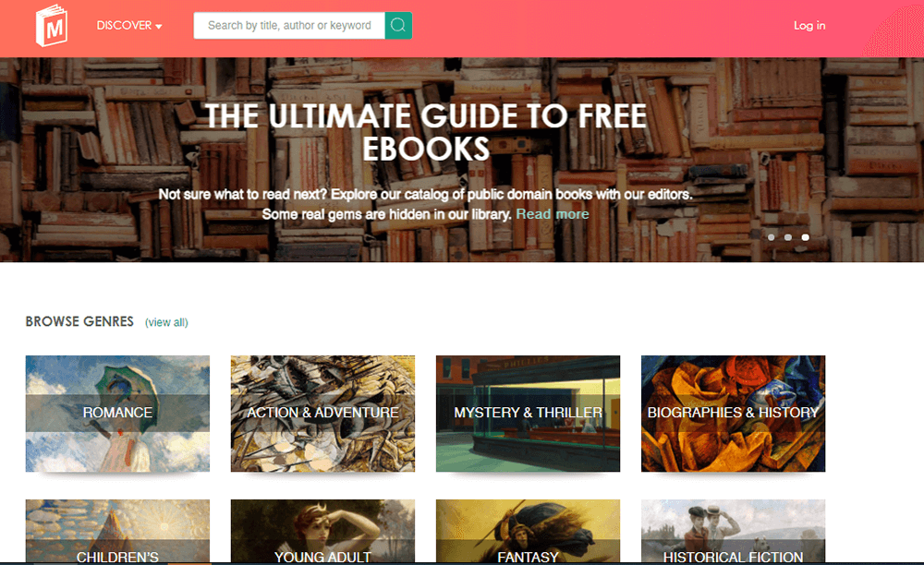Open the Discover dropdown menu
Image resolution: width=924 pixels, height=565 pixels.
click(x=129, y=26)
